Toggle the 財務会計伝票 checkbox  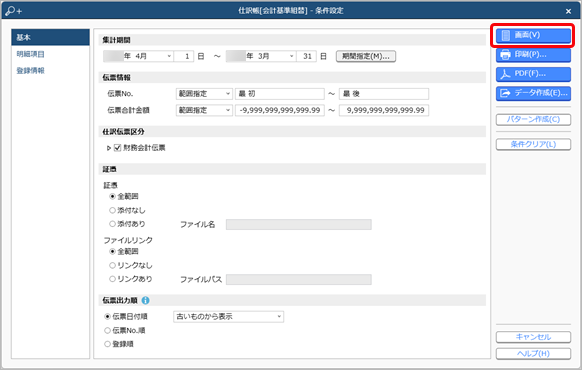point(118,148)
